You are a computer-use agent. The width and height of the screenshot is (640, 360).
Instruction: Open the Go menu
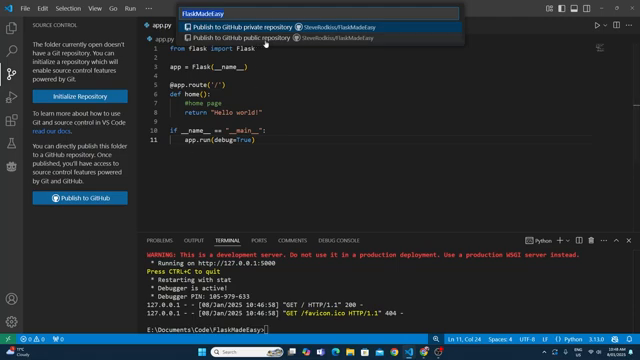point(113,9)
